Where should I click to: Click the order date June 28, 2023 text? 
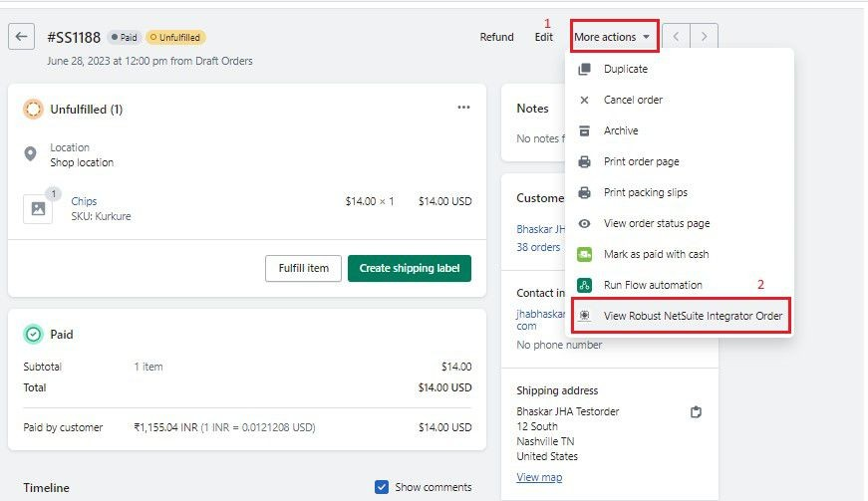tap(149, 61)
